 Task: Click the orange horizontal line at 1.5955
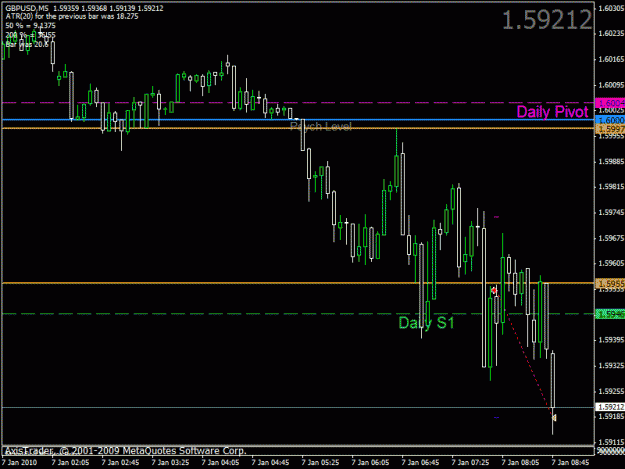(x=298, y=283)
